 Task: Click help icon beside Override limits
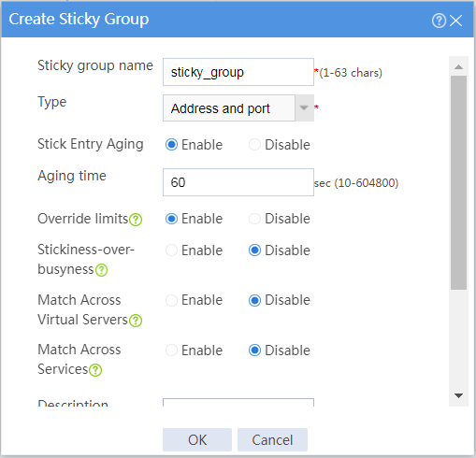(x=136, y=220)
